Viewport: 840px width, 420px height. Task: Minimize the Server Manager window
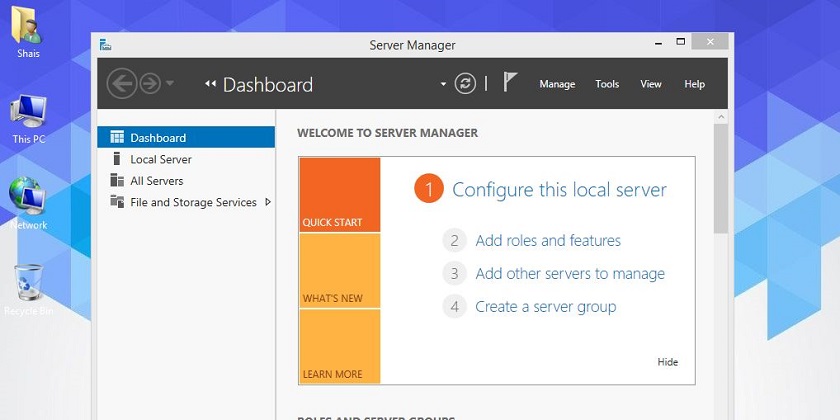click(x=659, y=43)
